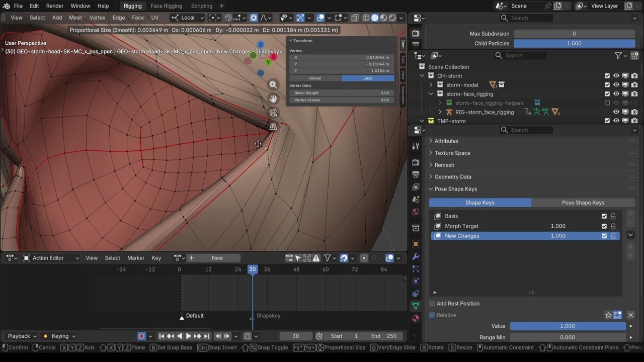
Task: Click the Pose Shape Keys tab button
Action: [583, 203]
